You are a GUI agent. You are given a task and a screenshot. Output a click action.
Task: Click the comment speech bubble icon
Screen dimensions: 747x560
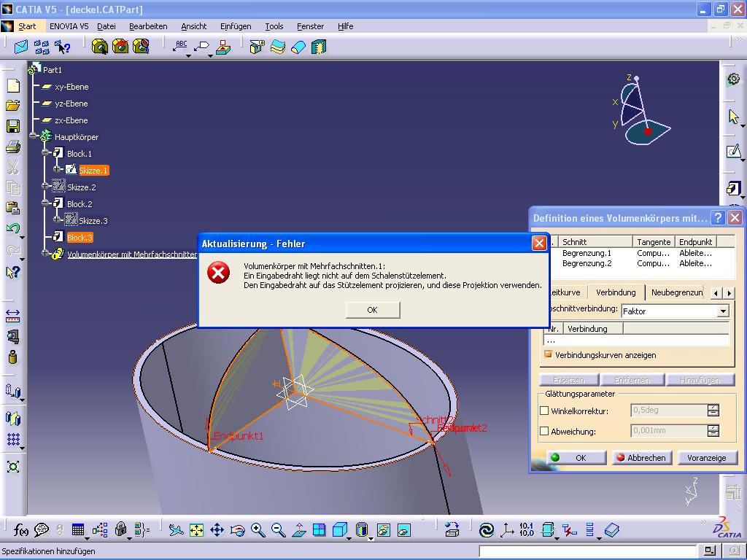click(42, 529)
